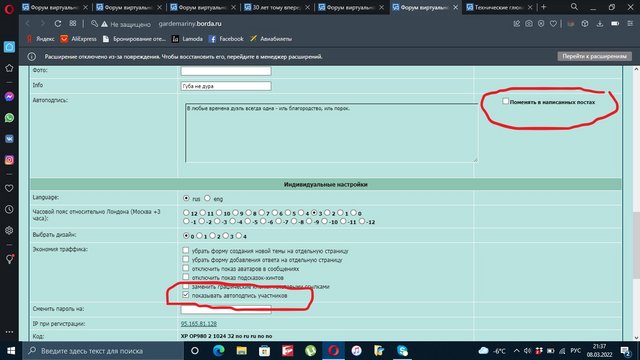Click 'Перейти к расширениям' button
Image resolution: width=640 pixels, height=360 pixels.
point(594,56)
